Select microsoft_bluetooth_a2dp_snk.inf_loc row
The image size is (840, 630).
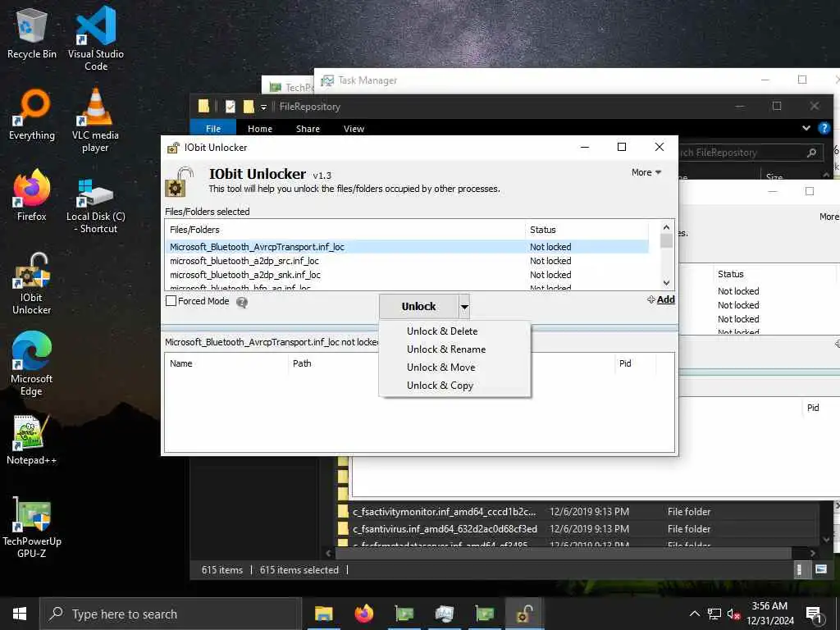point(407,275)
